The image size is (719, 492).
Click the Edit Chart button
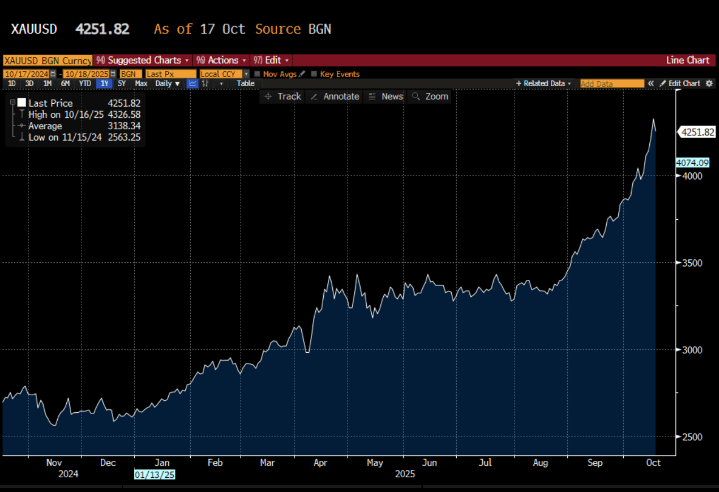[x=682, y=84]
